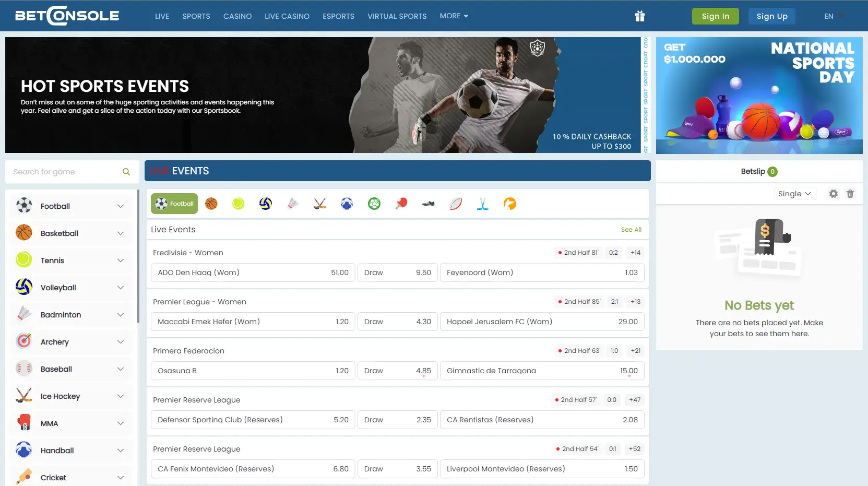Open the BetConsole home logo
The width and height of the screenshot is (868, 486).
[x=67, y=16]
